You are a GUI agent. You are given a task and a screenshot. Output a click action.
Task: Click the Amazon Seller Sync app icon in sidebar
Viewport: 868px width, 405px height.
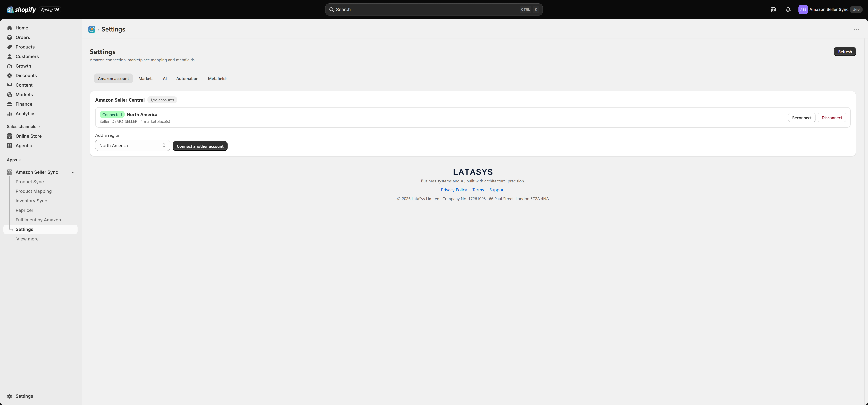click(9, 172)
